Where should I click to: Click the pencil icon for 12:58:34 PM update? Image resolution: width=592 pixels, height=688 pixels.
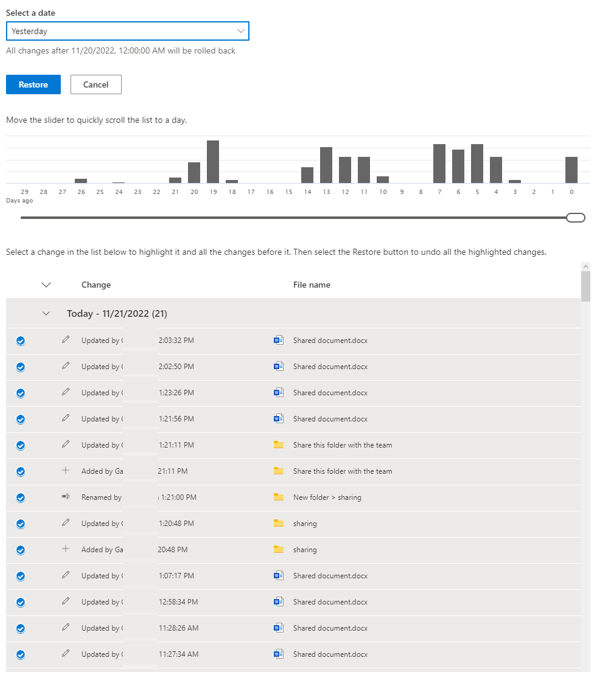[x=65, y=601]
